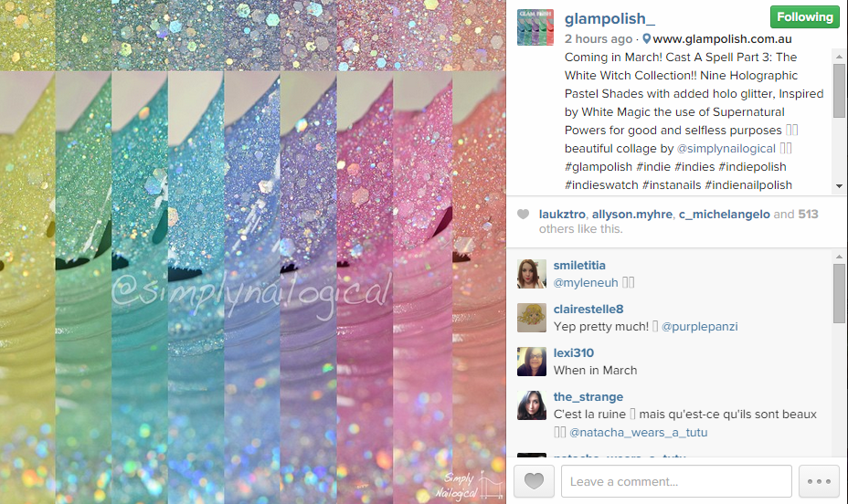
Task: Click the @purplepanzi mention link
Action: click(x=699, y=326)
